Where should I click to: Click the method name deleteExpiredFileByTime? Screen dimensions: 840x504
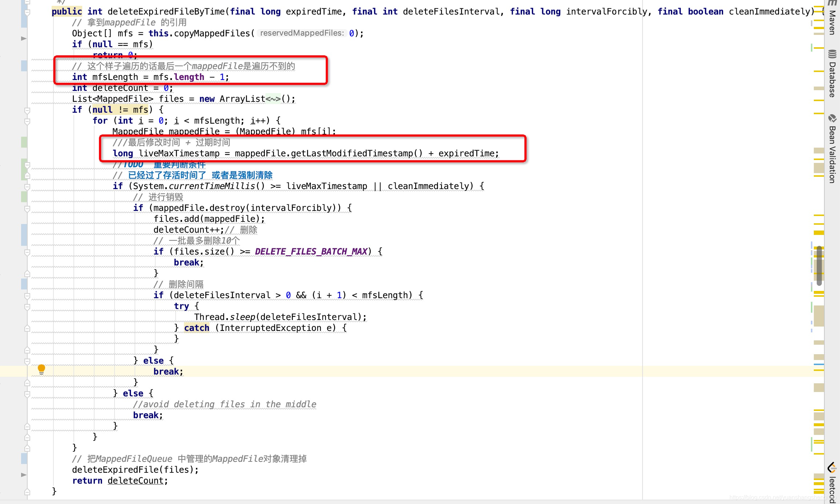166,12
